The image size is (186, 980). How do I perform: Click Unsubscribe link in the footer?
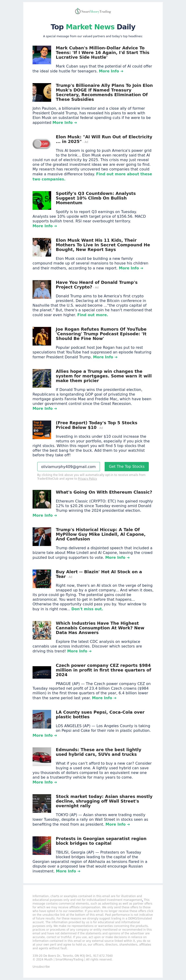click(41, 966)
